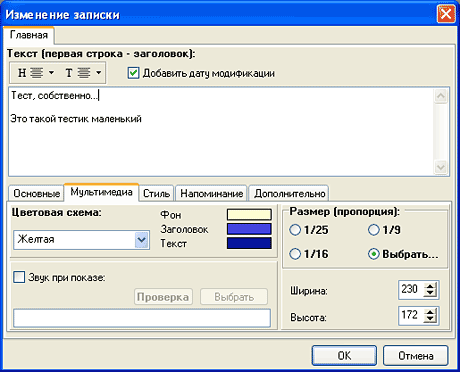Open the color scheme combo box 'Желтая'
The width and height of the screenshot is (460, 372).
[81, 239]
